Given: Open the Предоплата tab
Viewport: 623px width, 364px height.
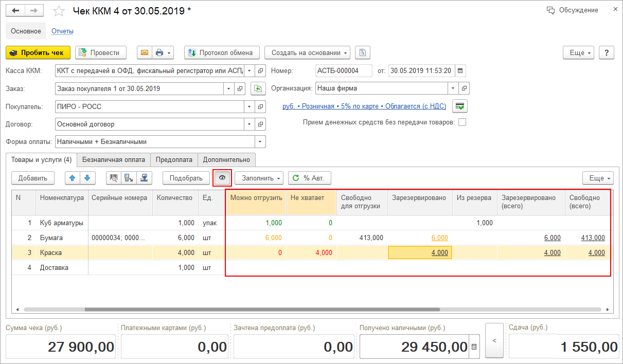Looking at the screenshot, I should (x=174, y=159).
